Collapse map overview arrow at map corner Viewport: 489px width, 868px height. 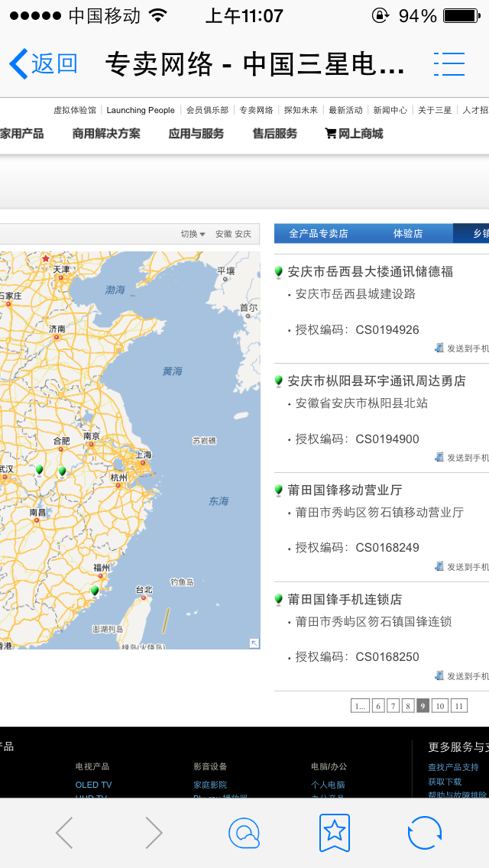coord(254,643)
